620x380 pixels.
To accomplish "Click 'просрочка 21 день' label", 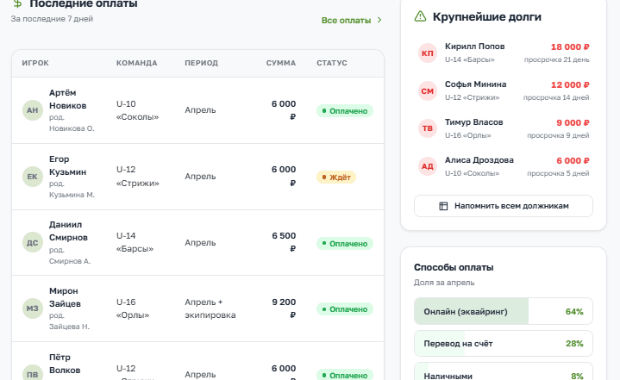I will pos(557,60).
